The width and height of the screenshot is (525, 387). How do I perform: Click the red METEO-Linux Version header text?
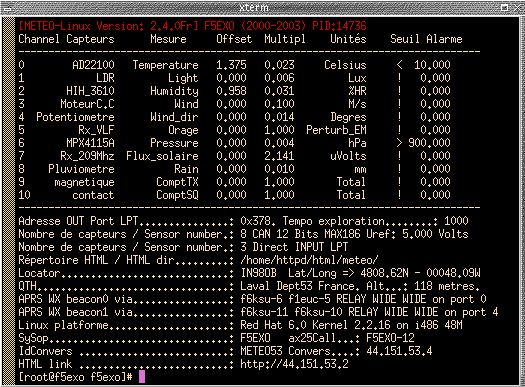click(193, 26)
